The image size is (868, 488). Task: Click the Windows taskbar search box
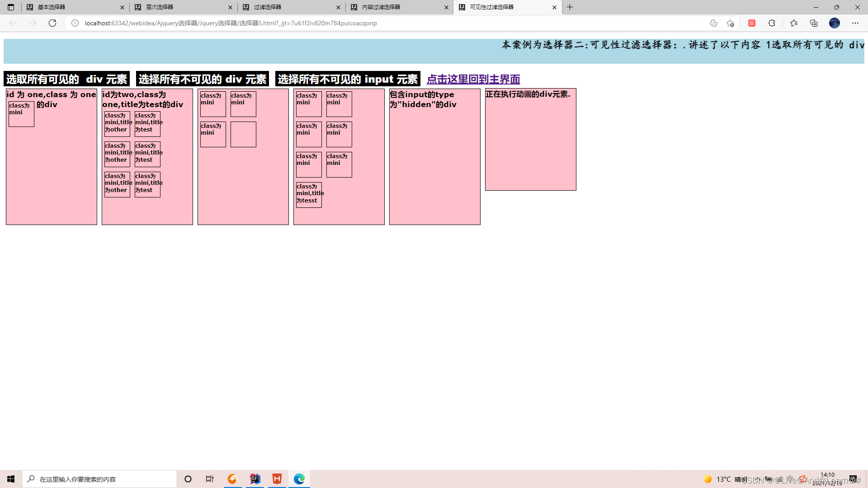(99, 479)
